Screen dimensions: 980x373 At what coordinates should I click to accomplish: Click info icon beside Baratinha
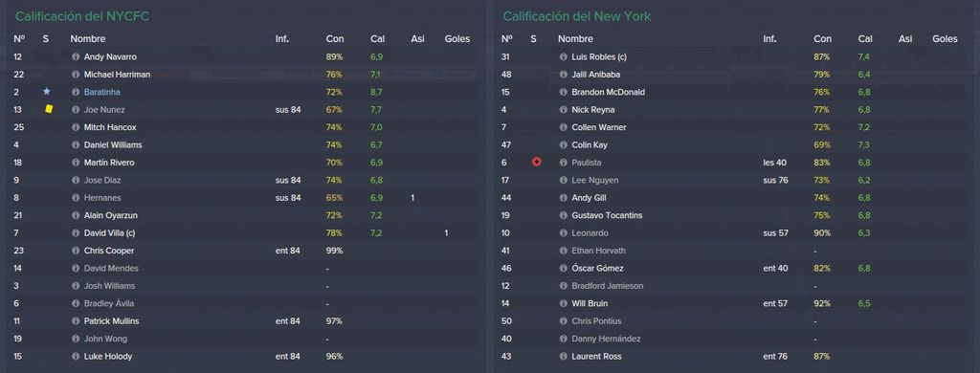(x=76, y=92)
